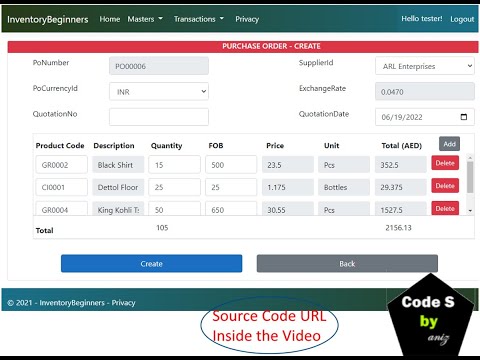Click the InventoryBeginners brand link
Image resolution: width=480 pixels, height=360 pixels.
pyautogui.click(x=48, y=19)
